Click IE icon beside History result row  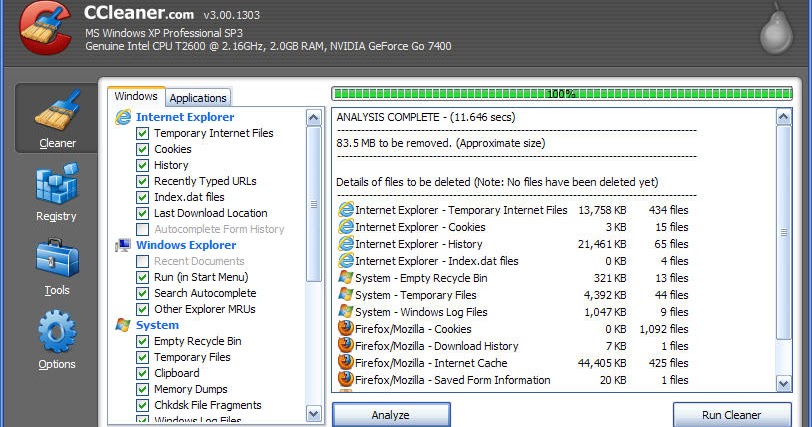coord(345,244)
